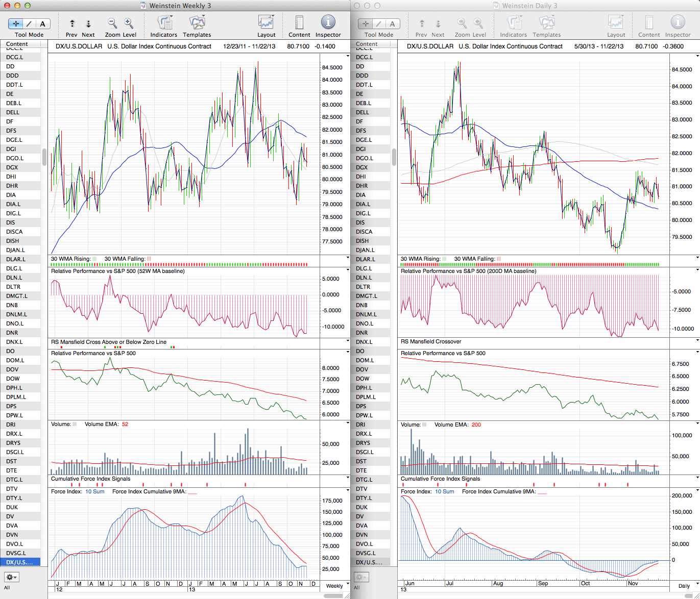Viewport: 700px width, 599px height.
Task: Zoom in with the plus magnifier, Weekly window
Action: click(129, 23)
